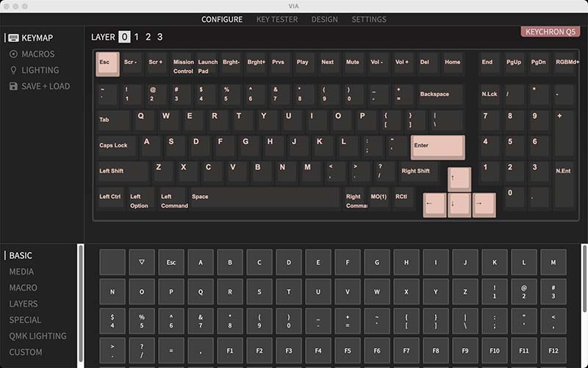This screenshot has width=588, height=368.
Task: Open the QMK Lighting keycode category
Action: [38, 336]
